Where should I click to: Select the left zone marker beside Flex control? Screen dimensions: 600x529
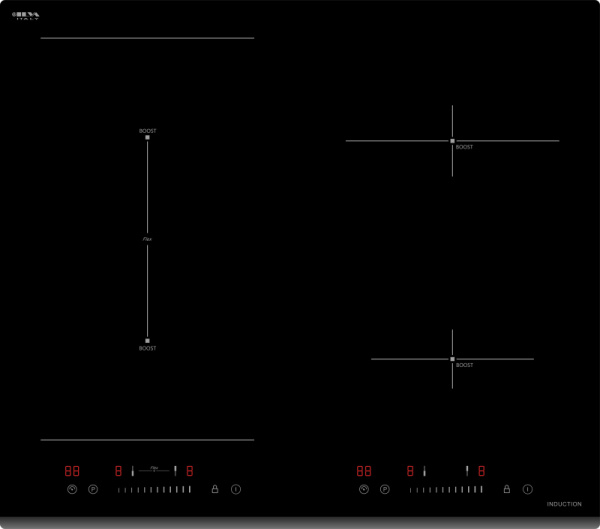tap(133, 471)
